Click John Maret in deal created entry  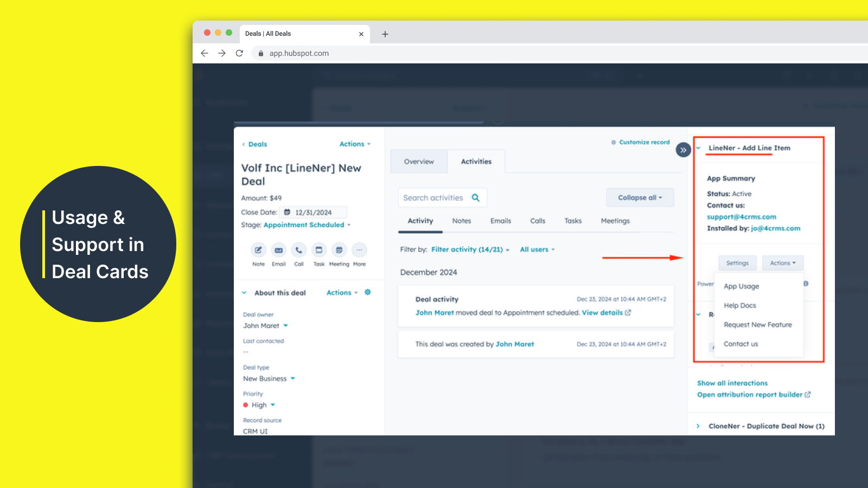[x=515, y=344]
